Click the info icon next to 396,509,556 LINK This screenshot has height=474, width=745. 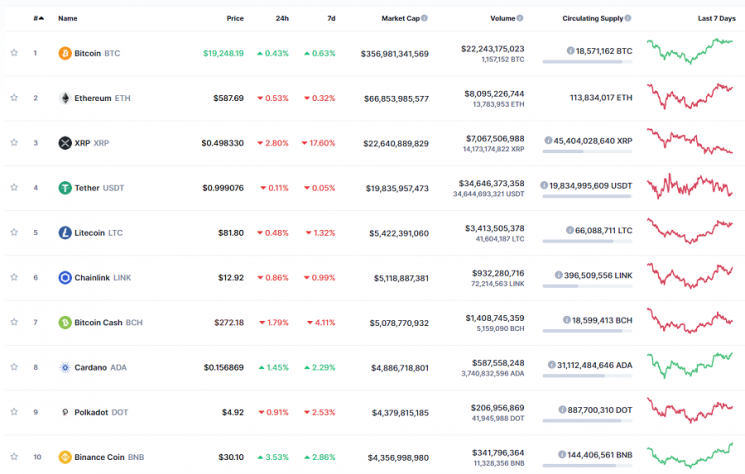pos(558,275)
